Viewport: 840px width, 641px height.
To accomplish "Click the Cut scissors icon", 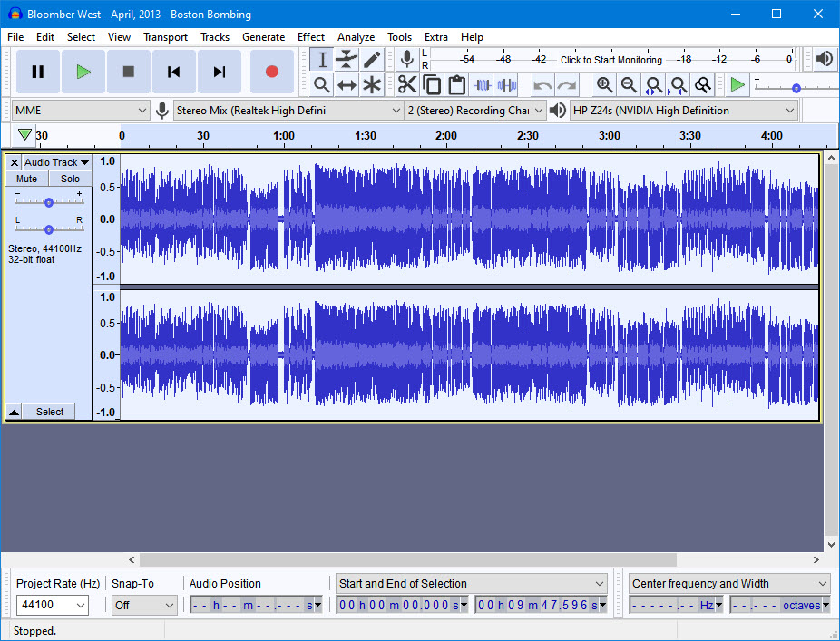I will click(407, 85).
